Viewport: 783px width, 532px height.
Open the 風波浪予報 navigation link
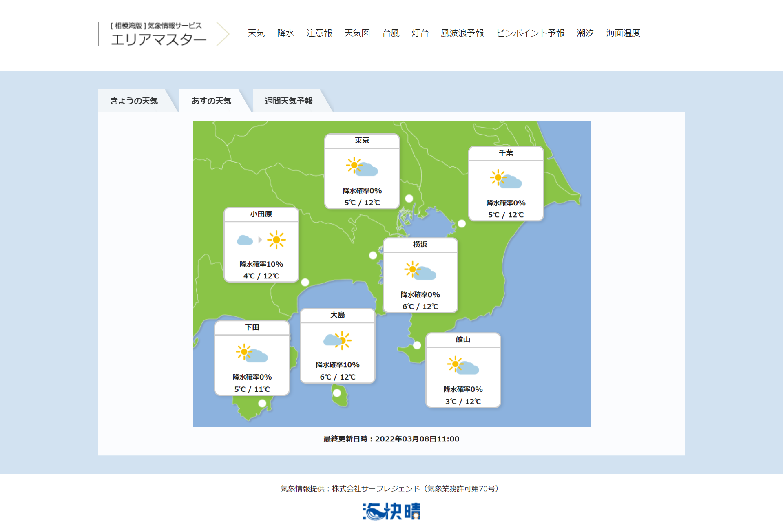[x=462, y=33]
